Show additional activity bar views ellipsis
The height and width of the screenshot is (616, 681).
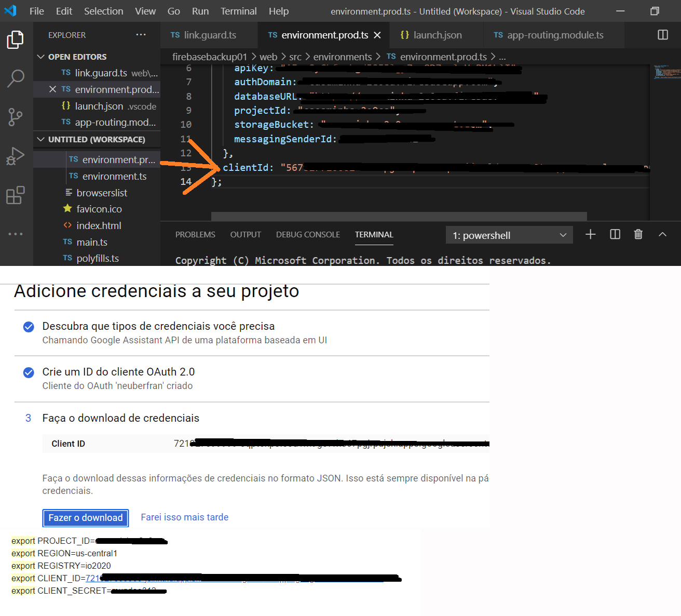(x=16, y=234)
